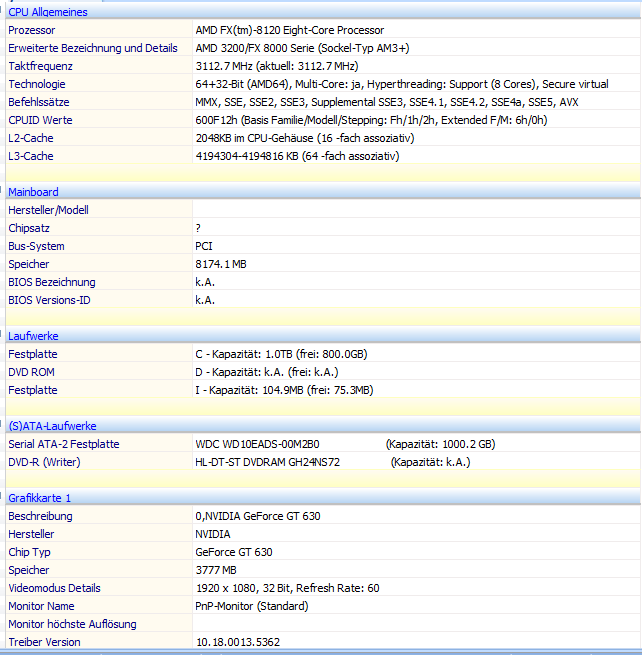
Task: Click the Serial ATA-2 Festplatte label
Action: click(63, 444)
